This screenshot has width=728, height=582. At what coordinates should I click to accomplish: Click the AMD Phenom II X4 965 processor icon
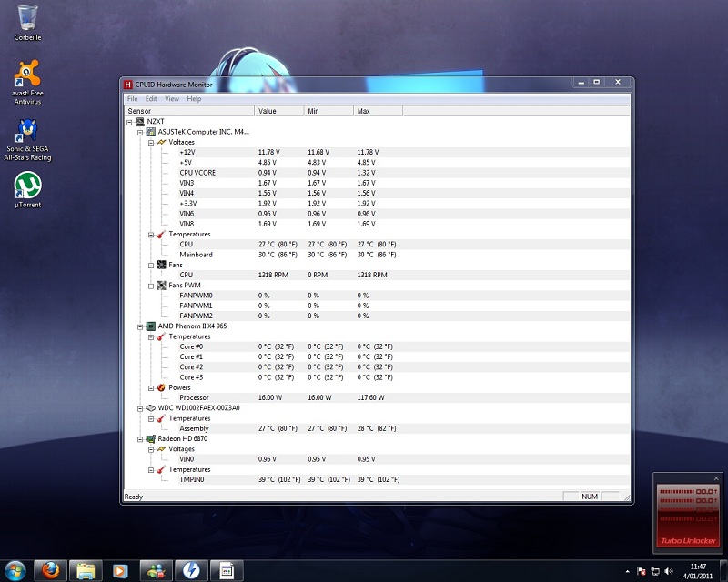[x=151, y=326]
